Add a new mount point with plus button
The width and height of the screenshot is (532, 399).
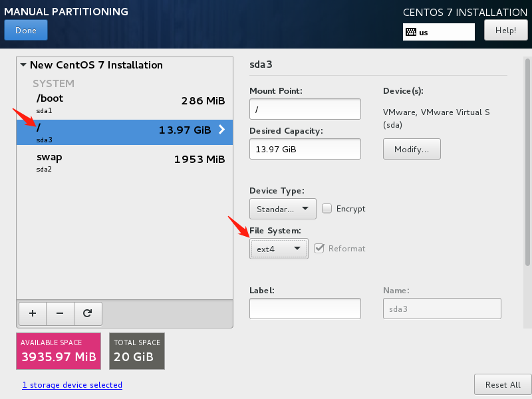click(x=33, y=313)
